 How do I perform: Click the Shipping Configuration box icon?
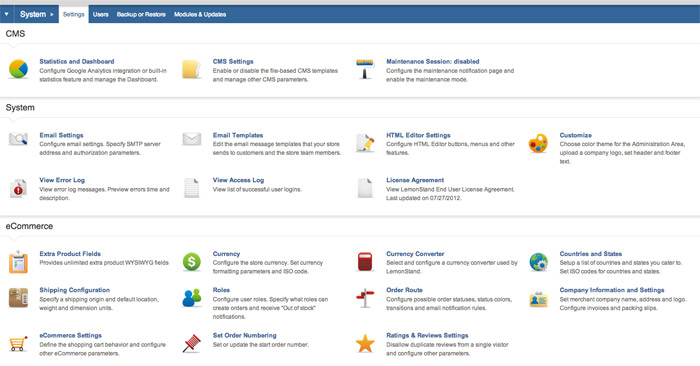(x=18, y=298)
